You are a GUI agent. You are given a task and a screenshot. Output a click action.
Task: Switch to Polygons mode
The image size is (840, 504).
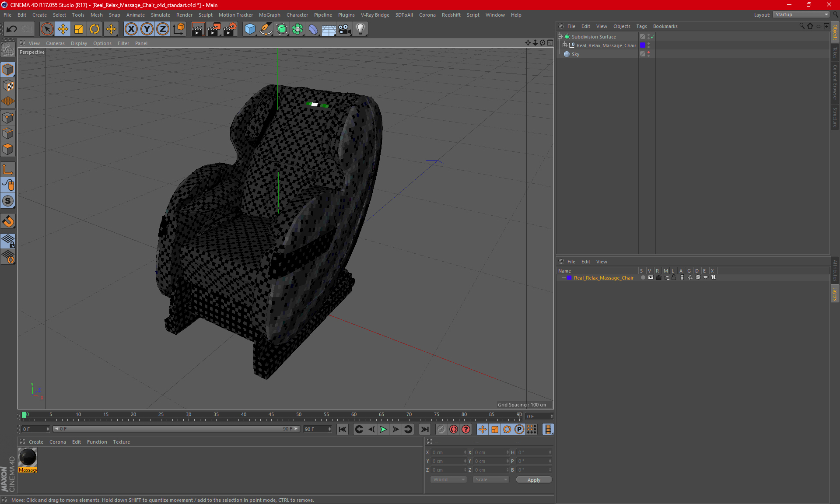coord(8,149)
